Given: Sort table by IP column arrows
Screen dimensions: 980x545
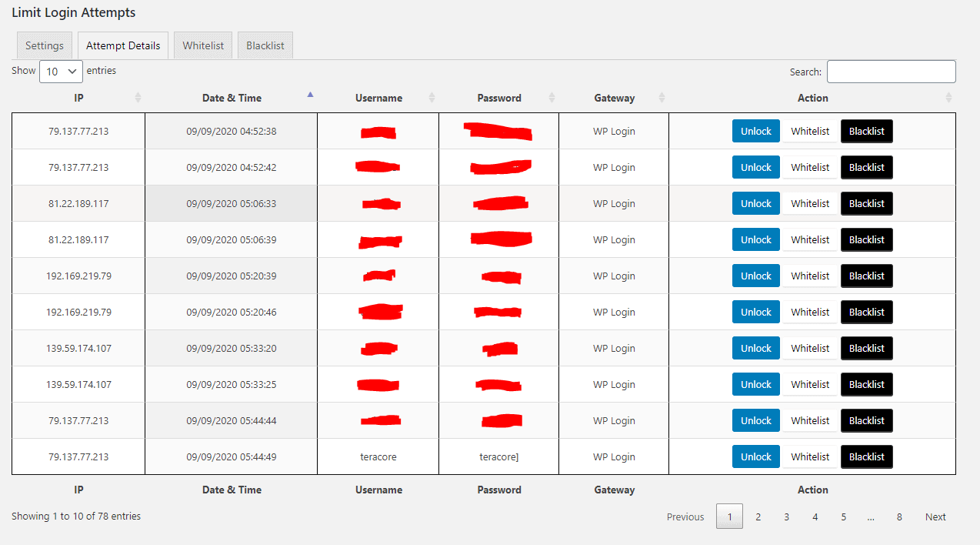Looking at the screenshot, I should (x=138, y=98).
